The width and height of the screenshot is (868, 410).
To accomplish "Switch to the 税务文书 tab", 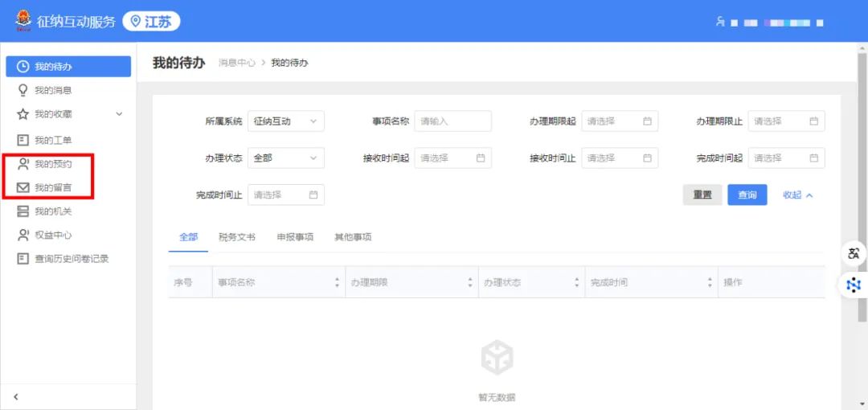I will pyautogui.click(x=237, y=237).
